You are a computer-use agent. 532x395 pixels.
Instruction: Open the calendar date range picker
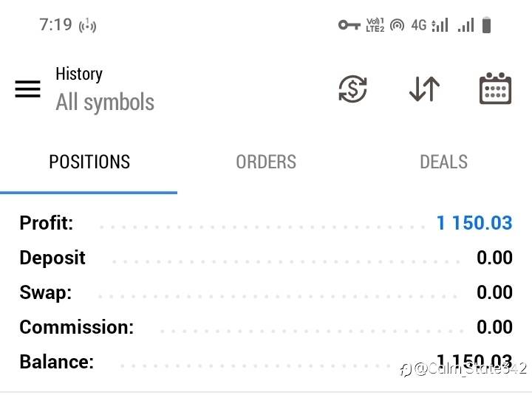[495, 89]
